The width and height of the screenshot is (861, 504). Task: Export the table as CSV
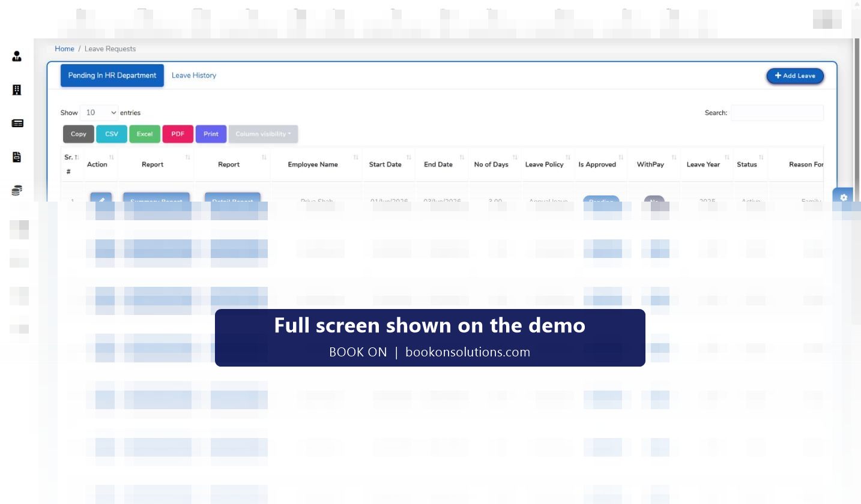click(x=112, y=134)
